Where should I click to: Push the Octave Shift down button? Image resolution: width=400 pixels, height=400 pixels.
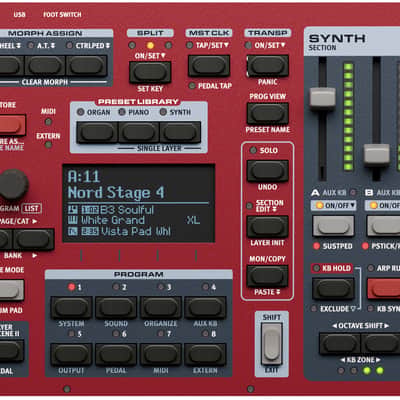click(340, 343)
